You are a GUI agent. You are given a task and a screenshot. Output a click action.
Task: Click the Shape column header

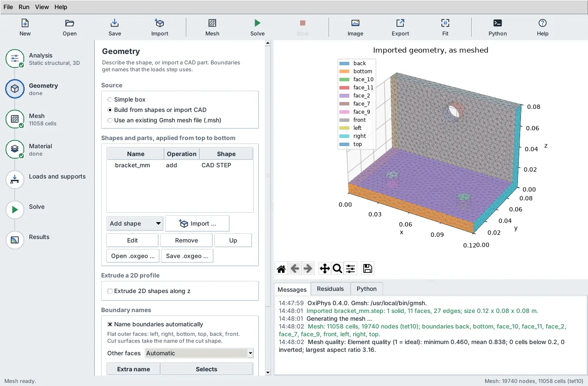(x=226, y=154)
